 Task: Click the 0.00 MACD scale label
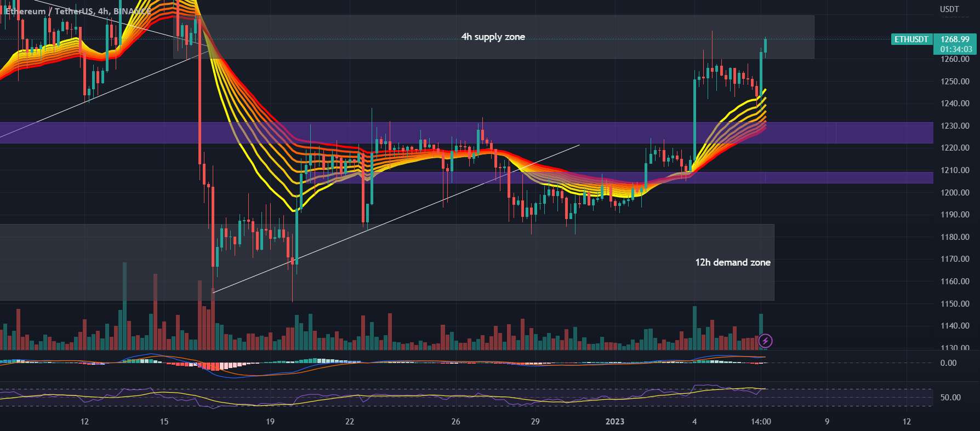pyautogui.click(x=948, y=363)
